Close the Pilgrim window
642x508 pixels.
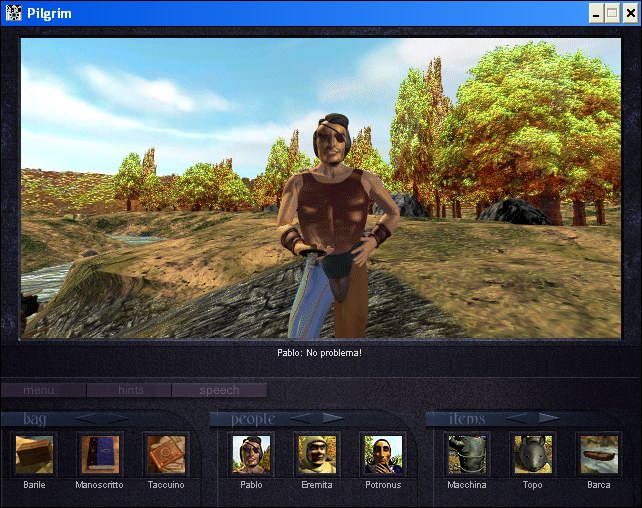pos(631,14)
